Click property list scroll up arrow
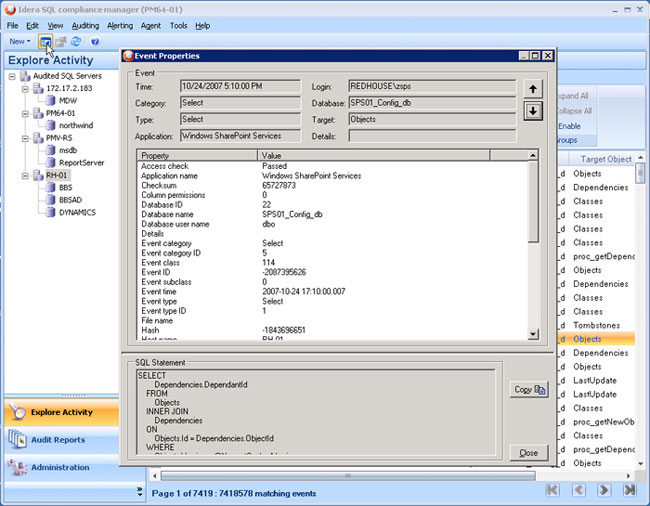 [533, 155]
